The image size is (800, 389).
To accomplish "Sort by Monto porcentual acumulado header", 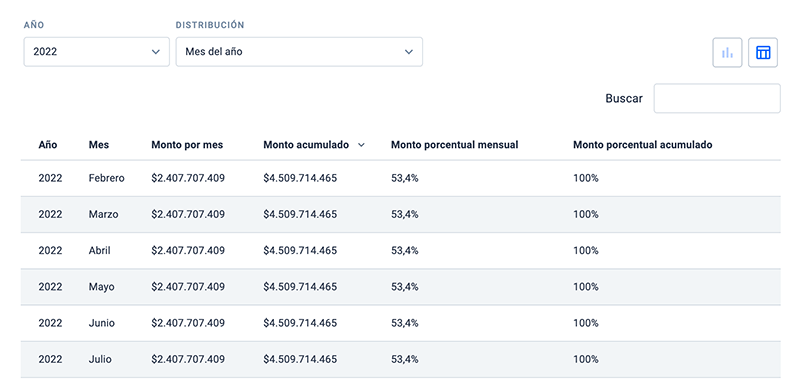I will pyautogui.click(x=642, y=145).
